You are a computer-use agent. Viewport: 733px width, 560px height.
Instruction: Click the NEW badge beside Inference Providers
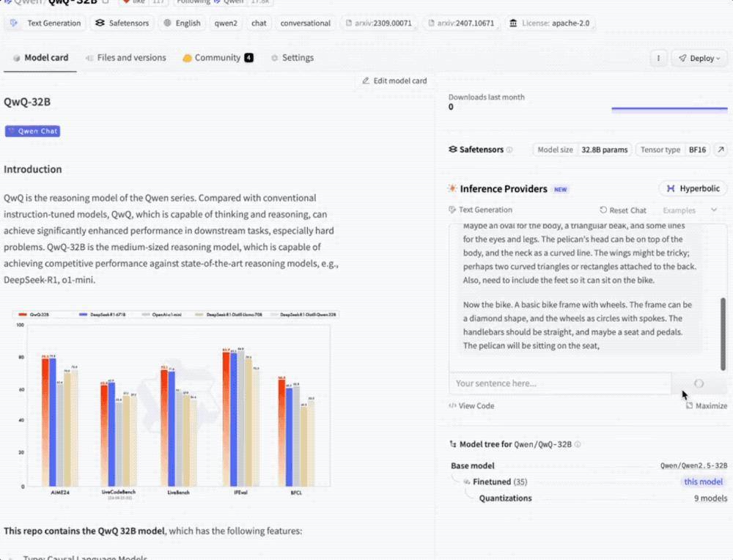[x=560, y=189]
